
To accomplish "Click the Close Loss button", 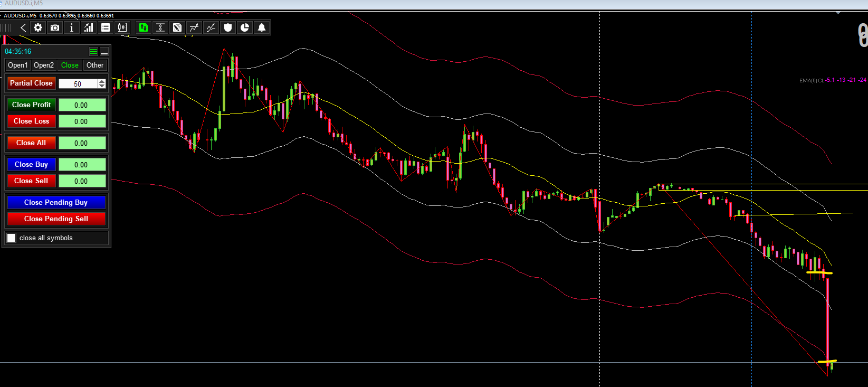I will tap(31, 121).
